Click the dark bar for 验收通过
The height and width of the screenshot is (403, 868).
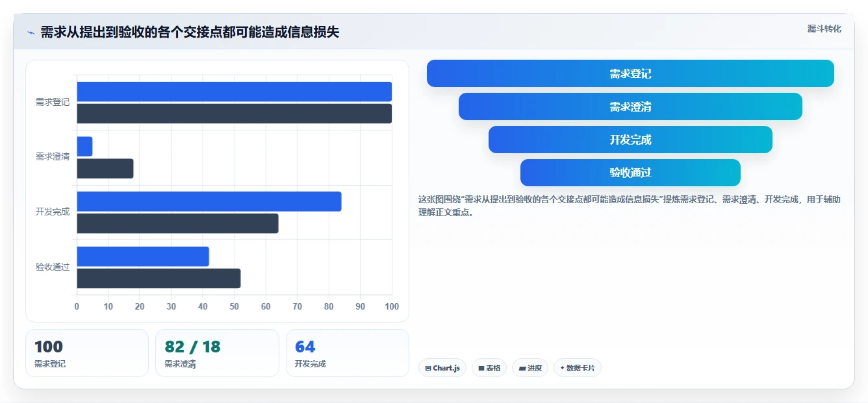pyautogui.click(x=159, y=278)
